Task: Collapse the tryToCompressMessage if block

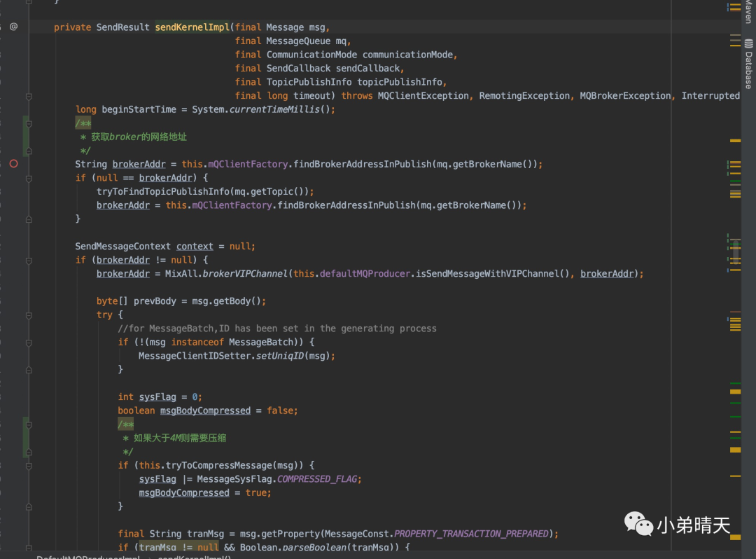Action: 29,466
